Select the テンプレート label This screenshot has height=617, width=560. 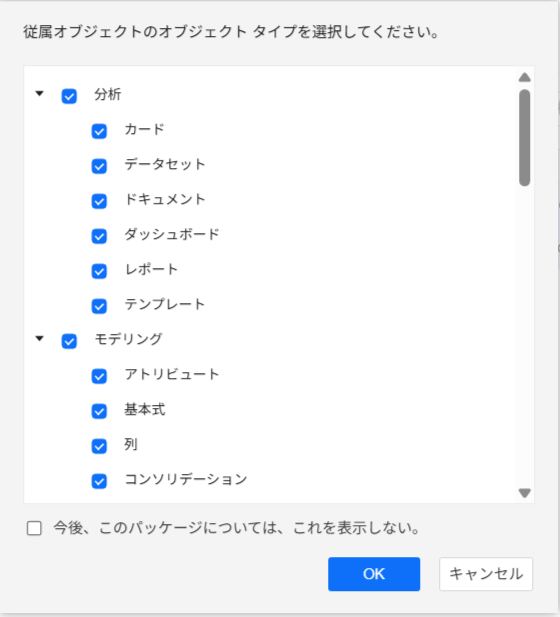click(165, 304)
